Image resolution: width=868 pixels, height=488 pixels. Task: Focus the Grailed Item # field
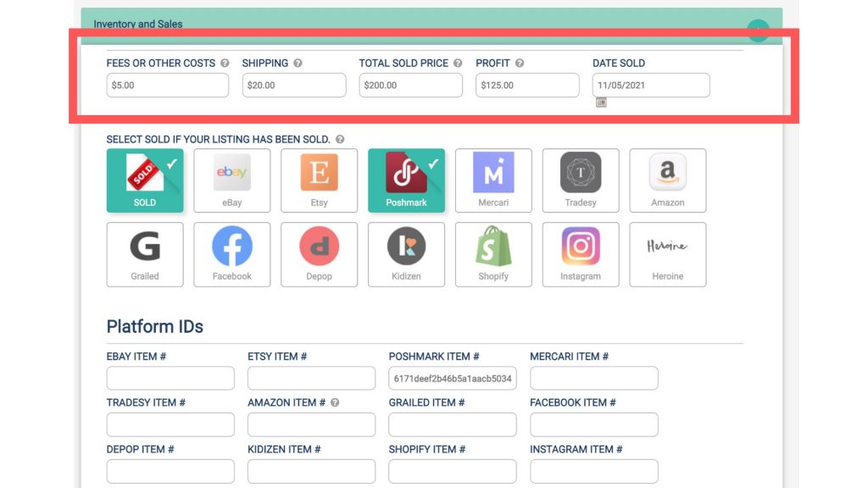tap(453, 425)
